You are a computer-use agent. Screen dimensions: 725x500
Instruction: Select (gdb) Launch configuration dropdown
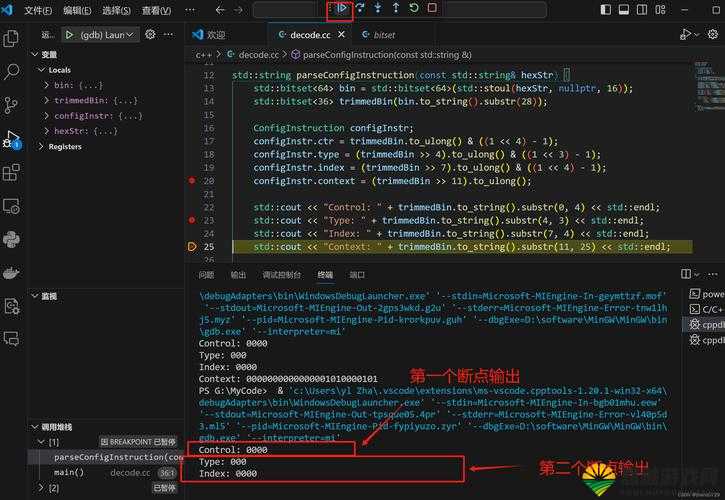point(107,35)
